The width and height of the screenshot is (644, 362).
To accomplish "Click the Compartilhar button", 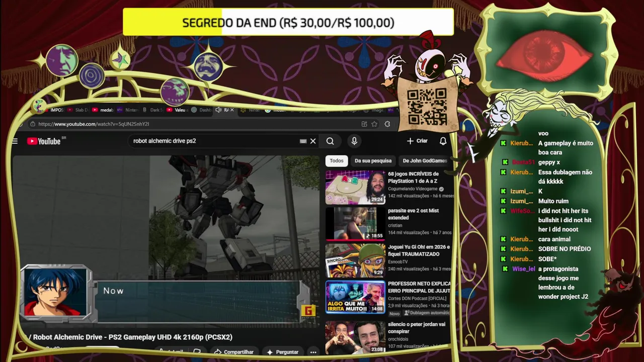I will pos(234,352).
